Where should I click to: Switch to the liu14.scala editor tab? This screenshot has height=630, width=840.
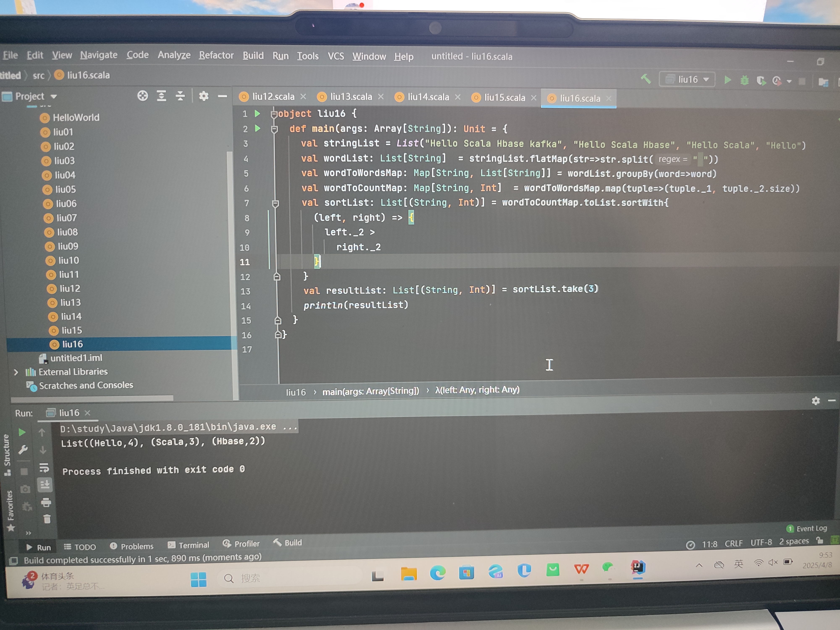pyautogui.click(x=428, y=97)
